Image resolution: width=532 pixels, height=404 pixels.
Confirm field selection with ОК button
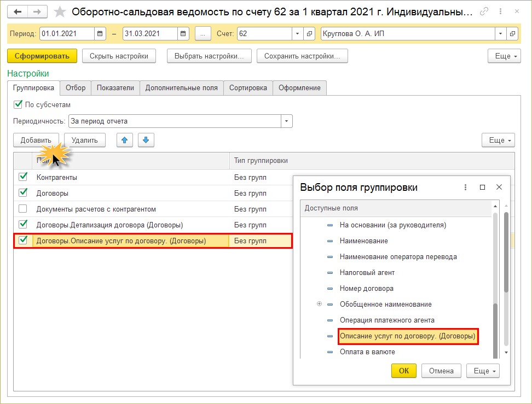click(403, 371)
